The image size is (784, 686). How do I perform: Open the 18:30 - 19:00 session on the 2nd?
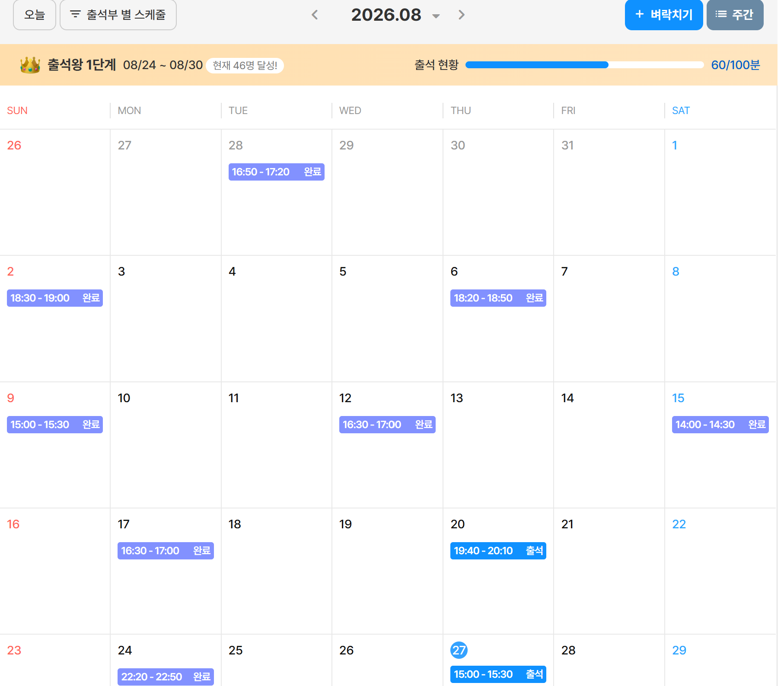click(55, 298)
